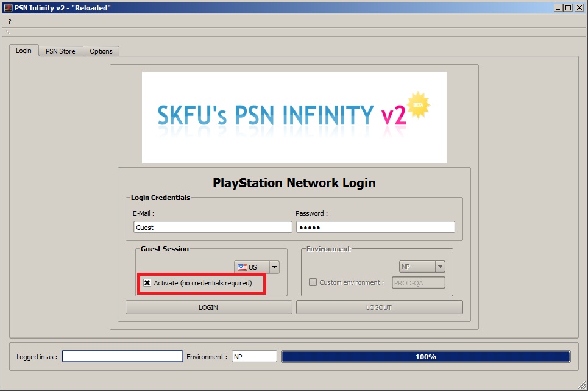Screen dimensions: 588x391
Task: Click the PSN Infinity app icon in title bar
Action: click(9, 7)
